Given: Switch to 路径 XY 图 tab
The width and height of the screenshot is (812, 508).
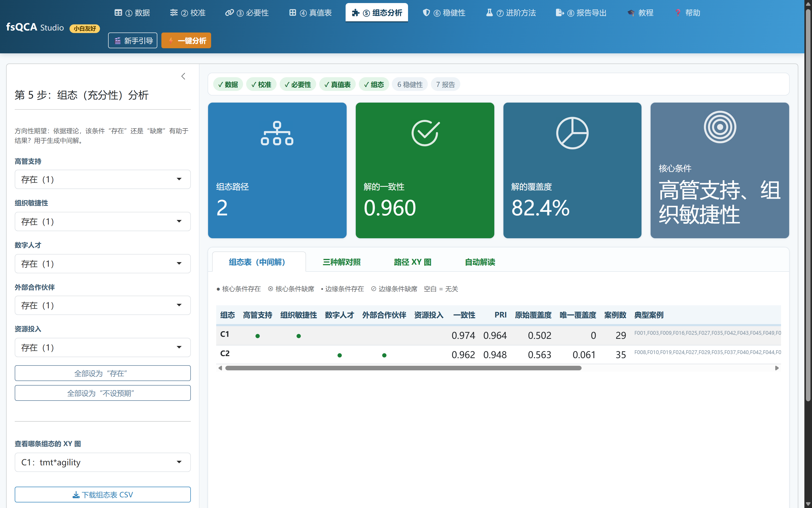Looking at the screenshot, I should tap(412, 262).
